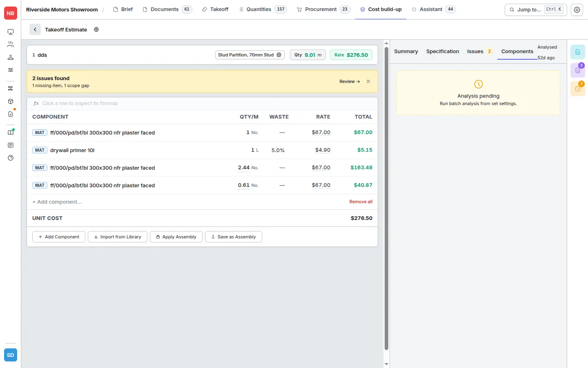588x368 pixels.
Task: Open the Brief tab
Action: 123,9
